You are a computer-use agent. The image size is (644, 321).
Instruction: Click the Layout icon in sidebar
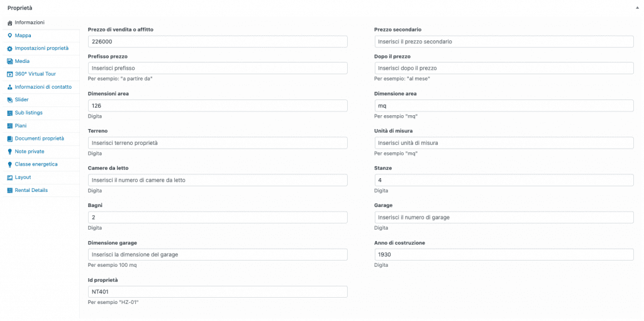point(10,177)
